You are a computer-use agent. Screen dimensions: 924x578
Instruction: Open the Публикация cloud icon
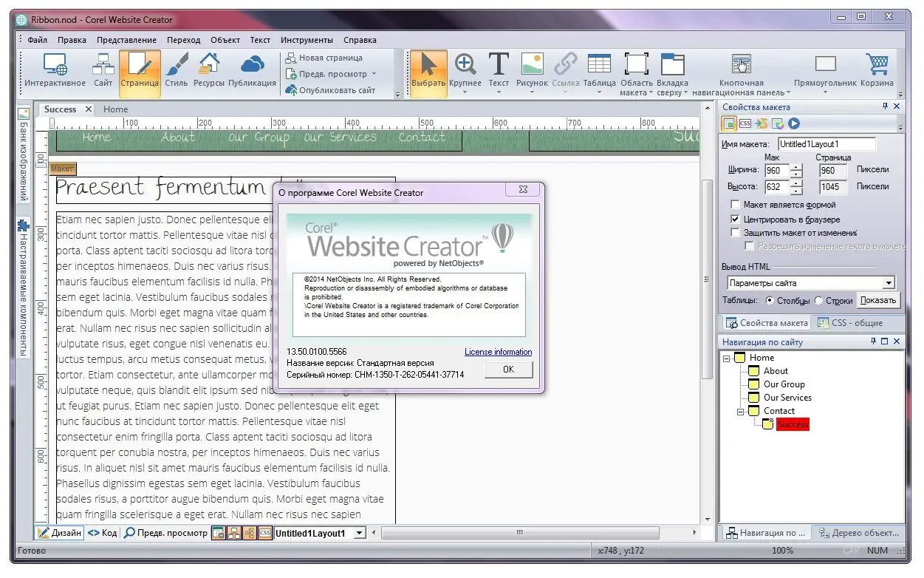click(x=252, y=72)
